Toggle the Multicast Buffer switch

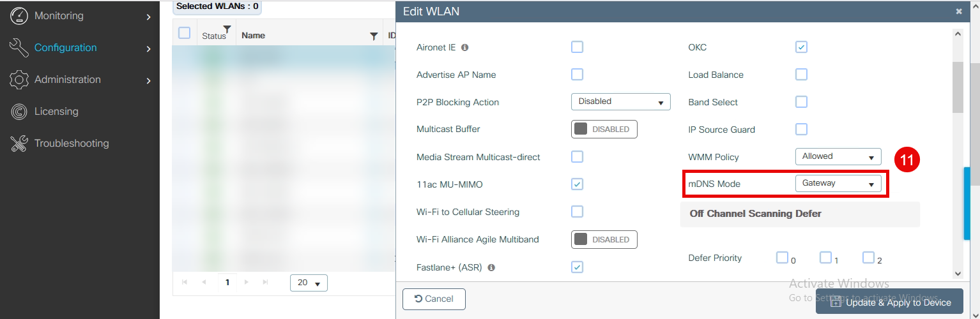point(604,129)
